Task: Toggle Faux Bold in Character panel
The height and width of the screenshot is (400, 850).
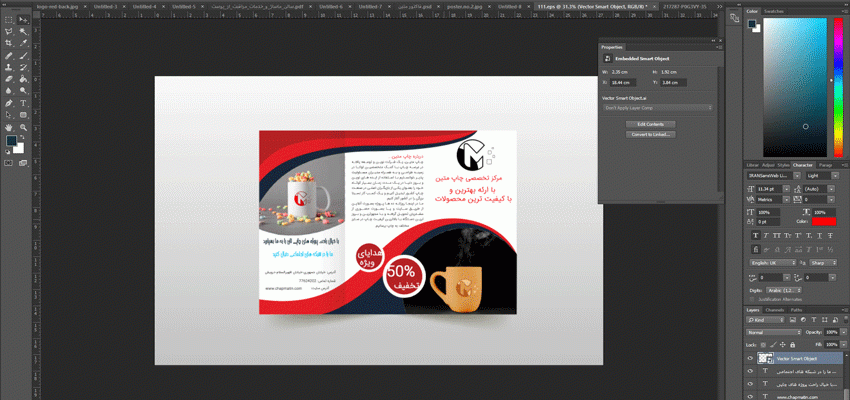Action: coord(756,235)
